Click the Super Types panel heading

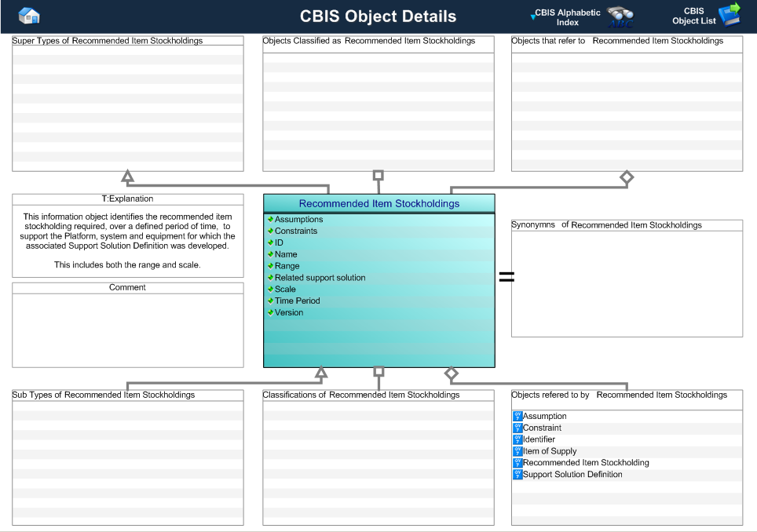tap(107, 41)
